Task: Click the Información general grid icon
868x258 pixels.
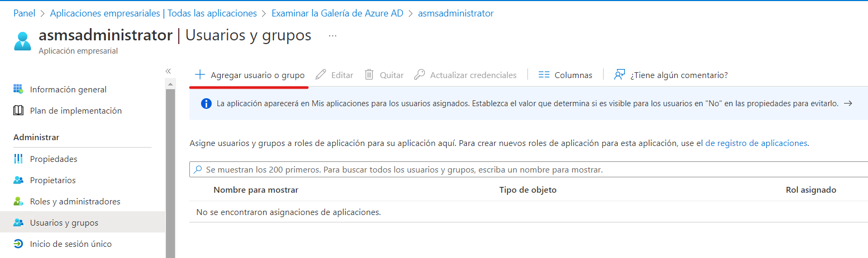Action: [x=18, y=89]
